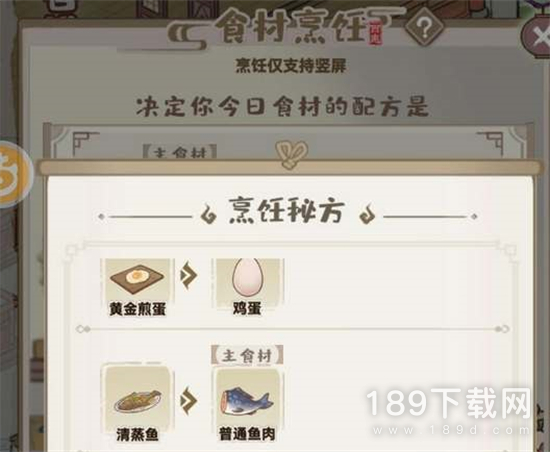
Task: Close the cooking panel with X
Action: coord(537,37)
